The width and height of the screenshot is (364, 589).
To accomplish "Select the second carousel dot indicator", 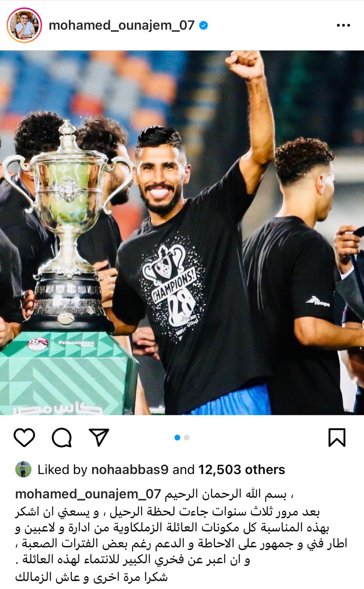I will click(187, 437).
